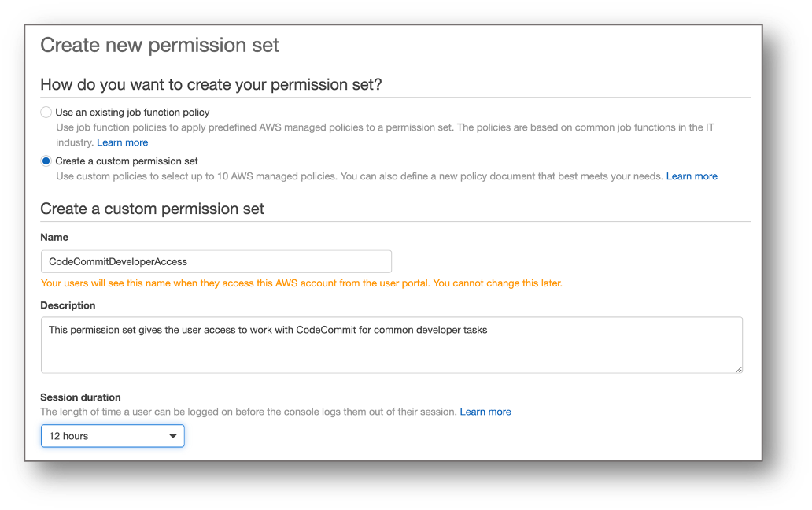Click the orange warning about name visibility

click(x=301, y=283)
